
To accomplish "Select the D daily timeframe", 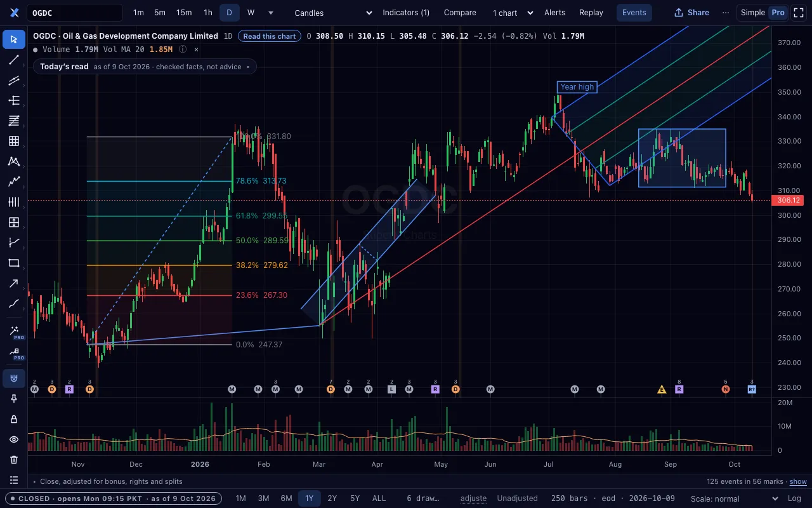I will pos(230,13).
